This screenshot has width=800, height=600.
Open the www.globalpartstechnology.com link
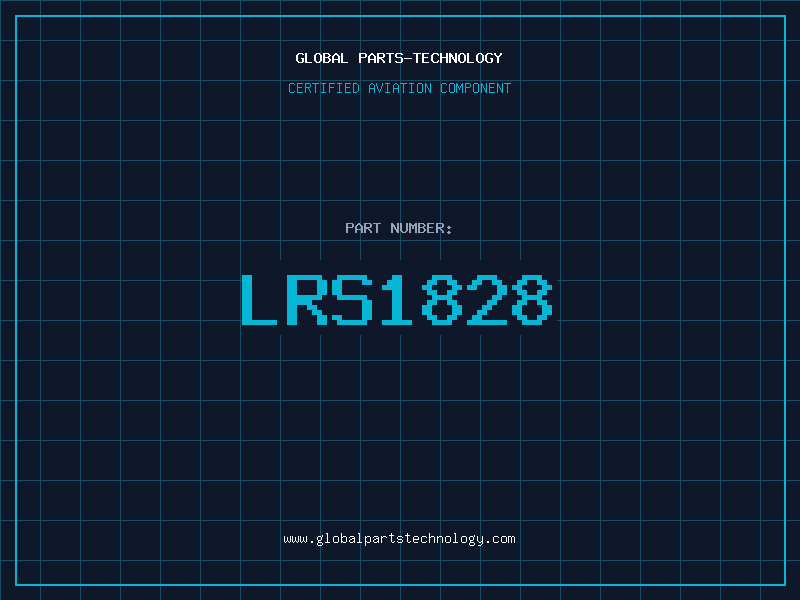(x=399, y=539)
